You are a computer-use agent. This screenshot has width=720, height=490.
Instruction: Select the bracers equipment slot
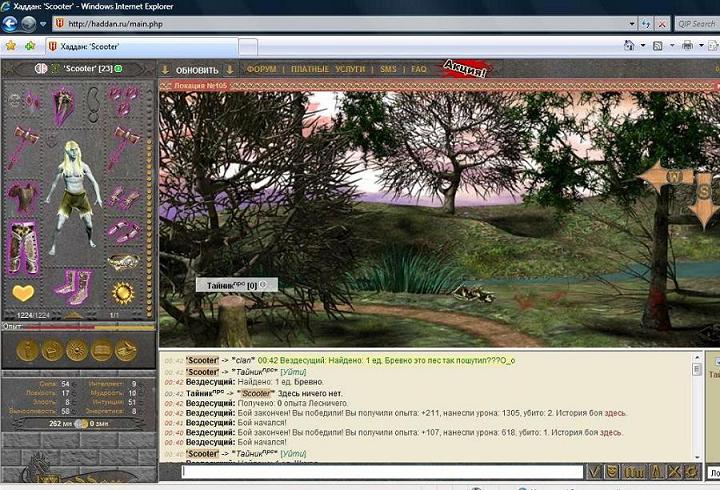(124, 231)
